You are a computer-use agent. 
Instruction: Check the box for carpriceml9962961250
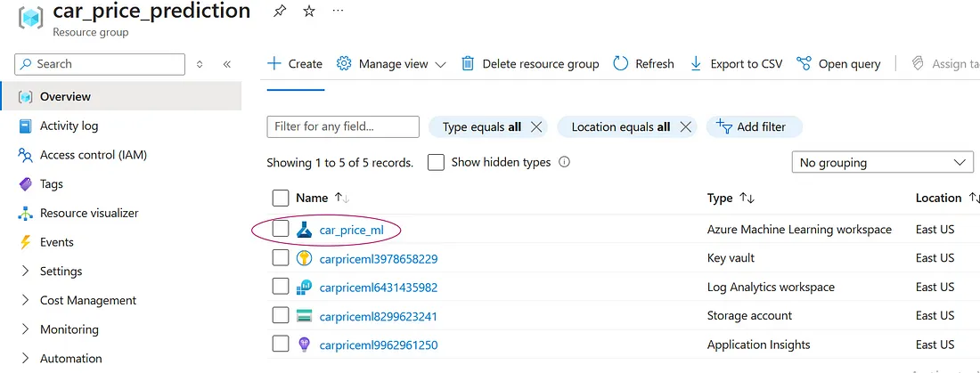(281, 344)
